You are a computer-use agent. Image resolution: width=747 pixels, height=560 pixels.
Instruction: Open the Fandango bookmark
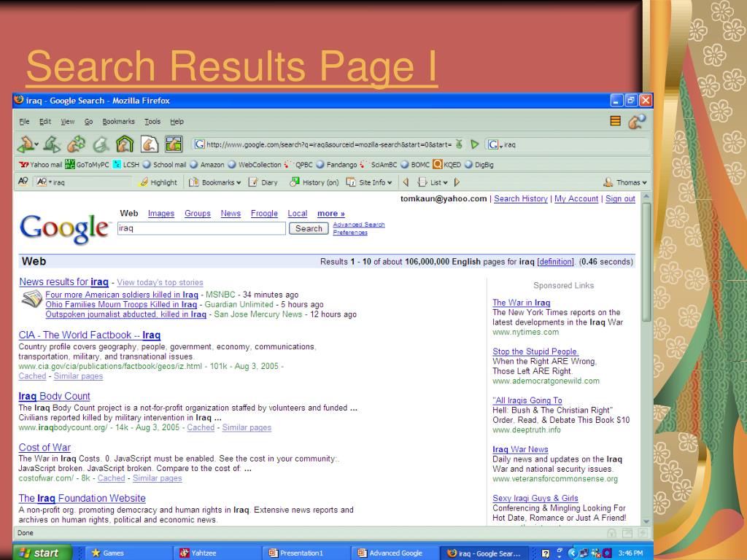337,165
